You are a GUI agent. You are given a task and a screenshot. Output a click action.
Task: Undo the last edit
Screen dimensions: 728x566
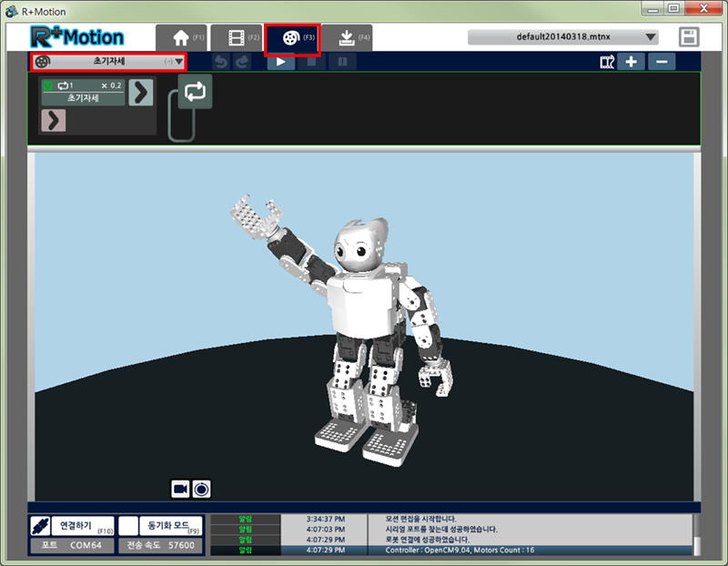[x=221, y=62]
